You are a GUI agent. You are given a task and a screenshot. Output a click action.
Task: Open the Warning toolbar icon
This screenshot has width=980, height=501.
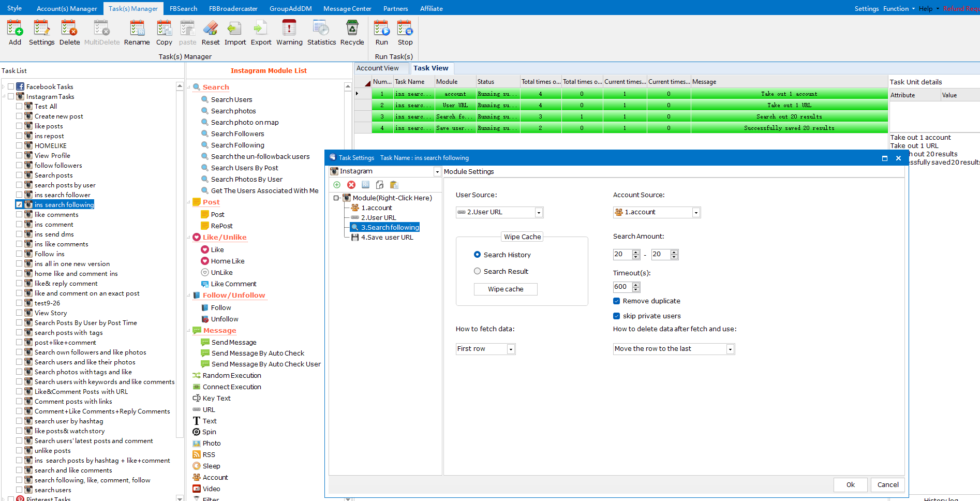click(x=289, y=32)
